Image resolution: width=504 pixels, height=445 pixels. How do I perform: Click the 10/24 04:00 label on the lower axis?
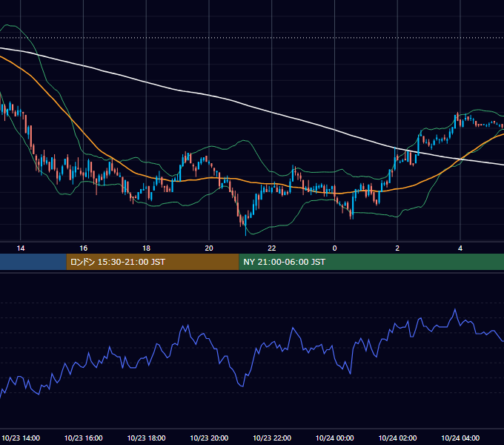tap(460, 438)
